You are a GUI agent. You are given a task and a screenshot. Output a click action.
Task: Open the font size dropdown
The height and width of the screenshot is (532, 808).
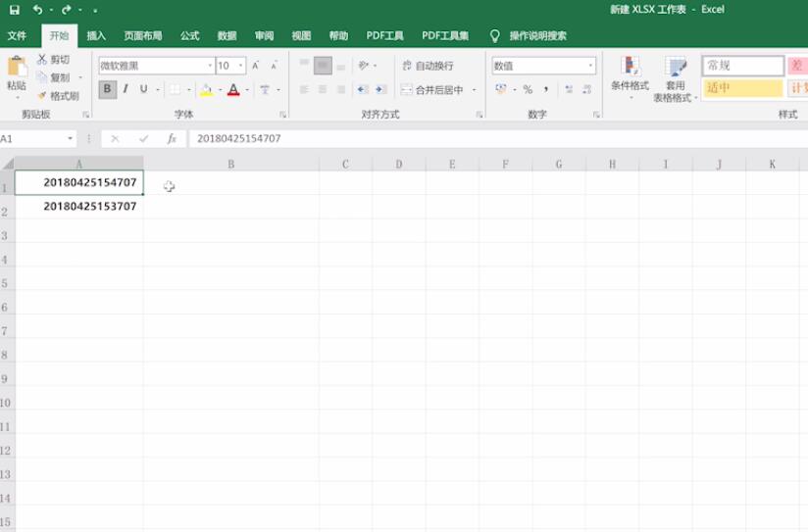pos(240,66)
